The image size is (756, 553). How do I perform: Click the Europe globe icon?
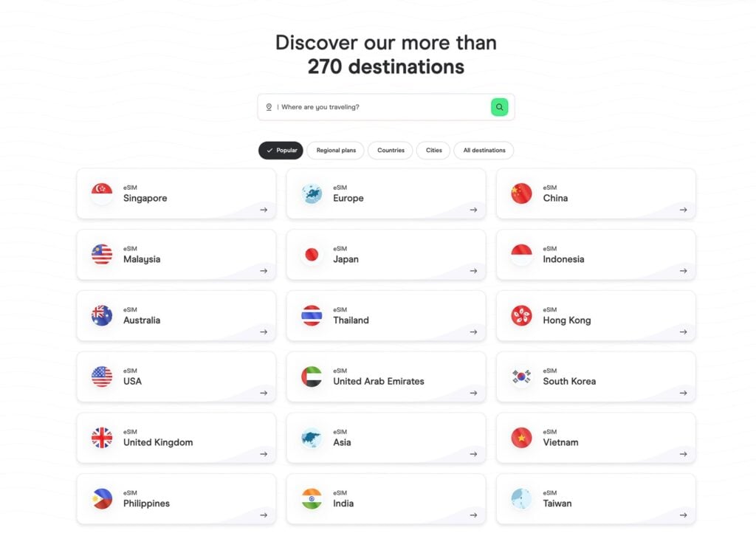click(311, 193)
